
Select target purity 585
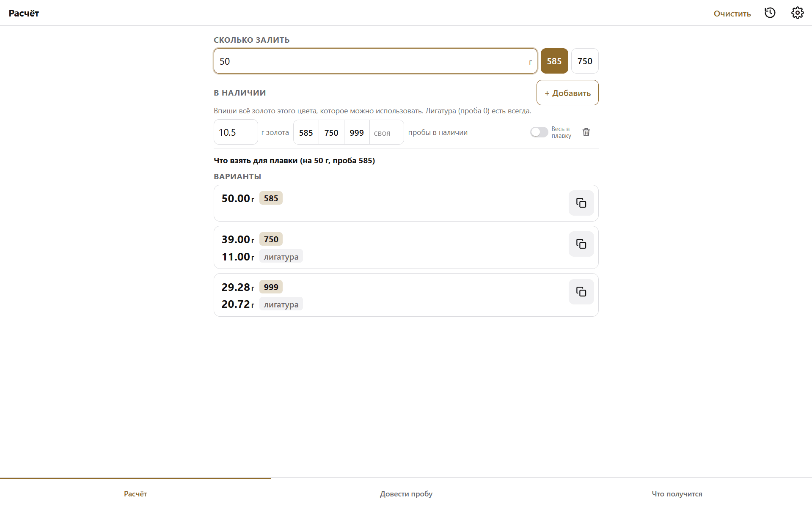click(x=554, y=61)
